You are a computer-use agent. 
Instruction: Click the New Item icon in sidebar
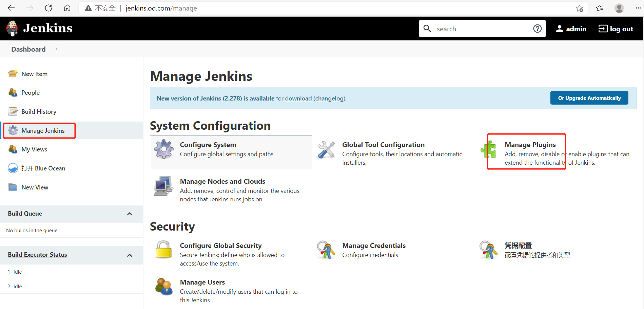point(13,73)
